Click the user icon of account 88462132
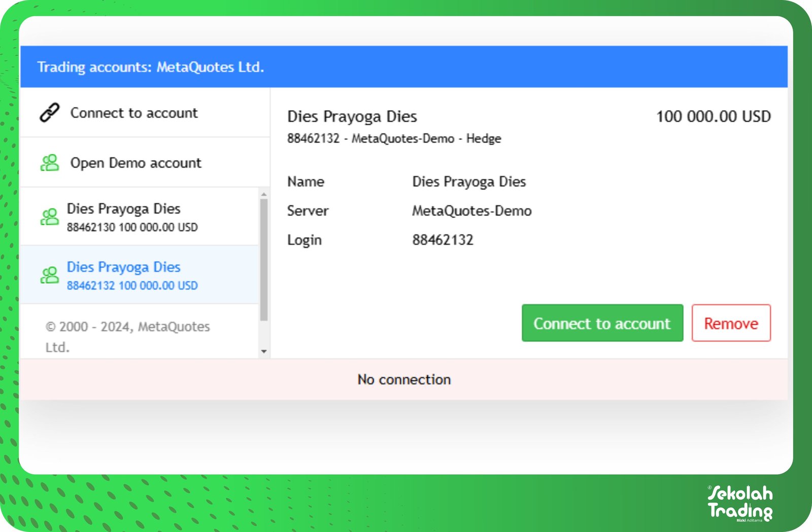Screen dimensions: 812x532 tap(50, 275)
